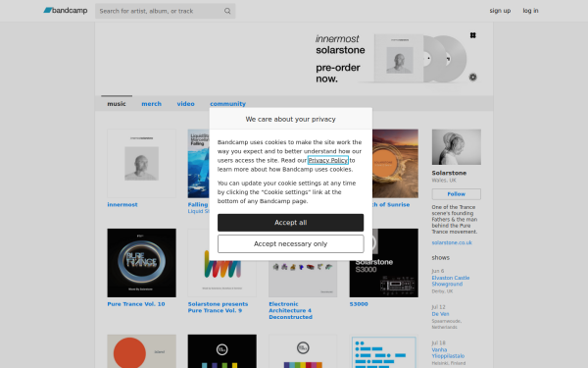Open the Falling album cover
588x368 pixels.
point(198,163)
